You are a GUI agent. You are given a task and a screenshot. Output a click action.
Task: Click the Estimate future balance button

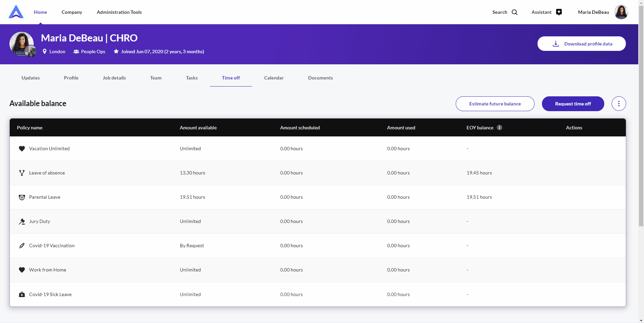pyautogui.click(x=495, y=104)
